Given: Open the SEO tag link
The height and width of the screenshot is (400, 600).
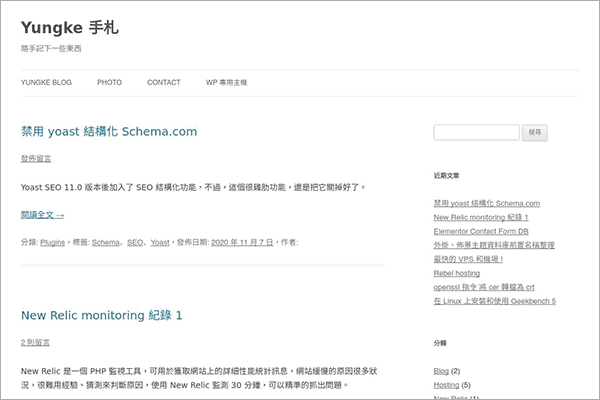Looking at the screenshot, I should point(135,242).
